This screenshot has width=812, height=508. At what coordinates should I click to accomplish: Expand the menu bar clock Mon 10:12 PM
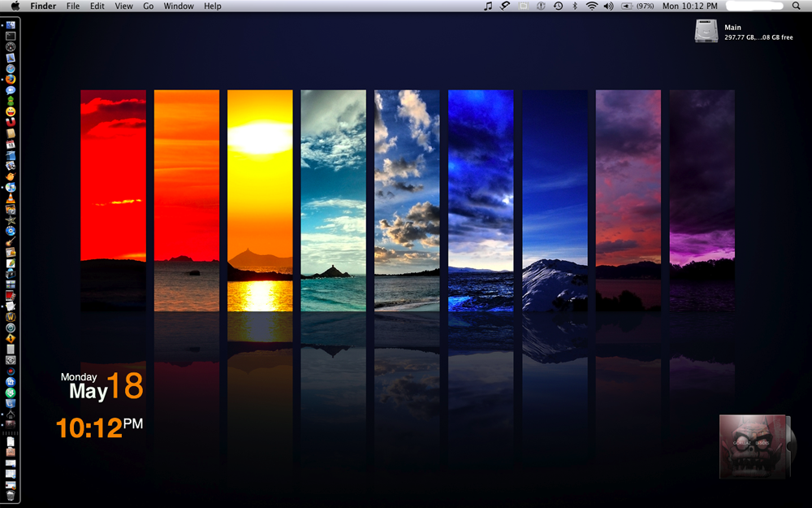(688, 6)
